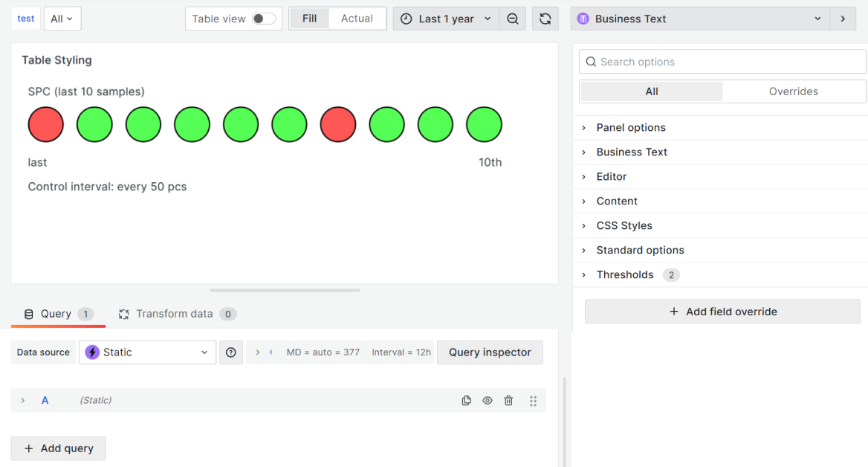Expand the Thresholds options section

coord(625,275)
